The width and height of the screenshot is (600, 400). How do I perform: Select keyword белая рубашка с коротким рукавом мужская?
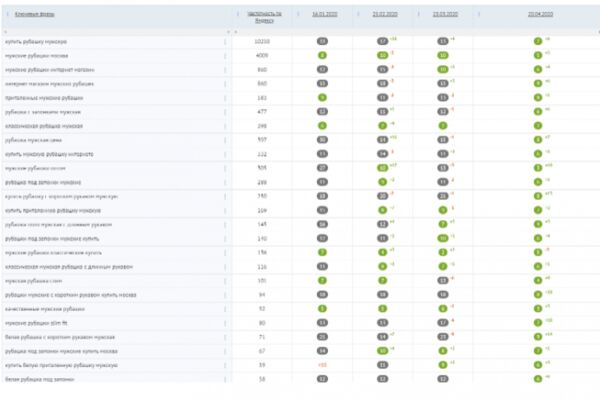(x=60, y=337)
